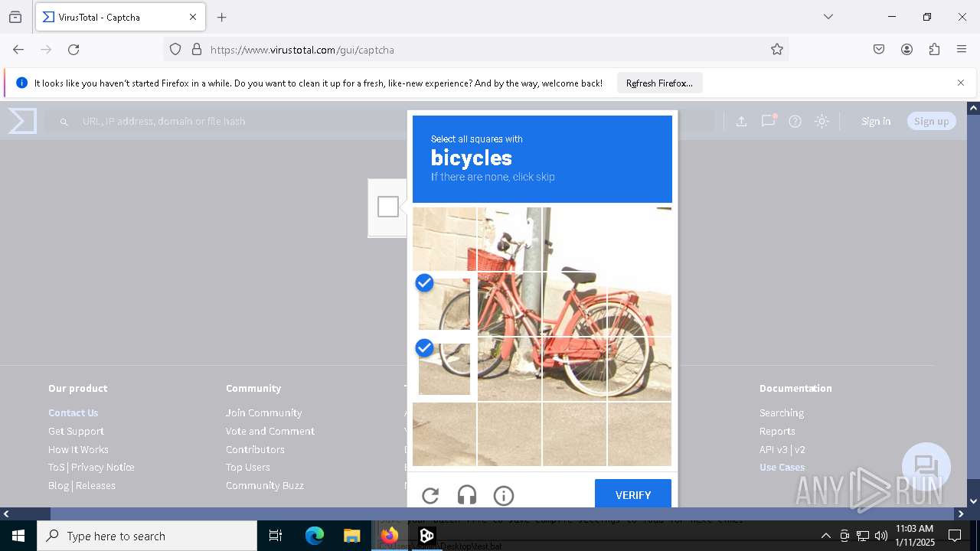980x551 pixels.
Task: Reload the captcha challenge
Action: pyautogui.click(x=430, y=496)
